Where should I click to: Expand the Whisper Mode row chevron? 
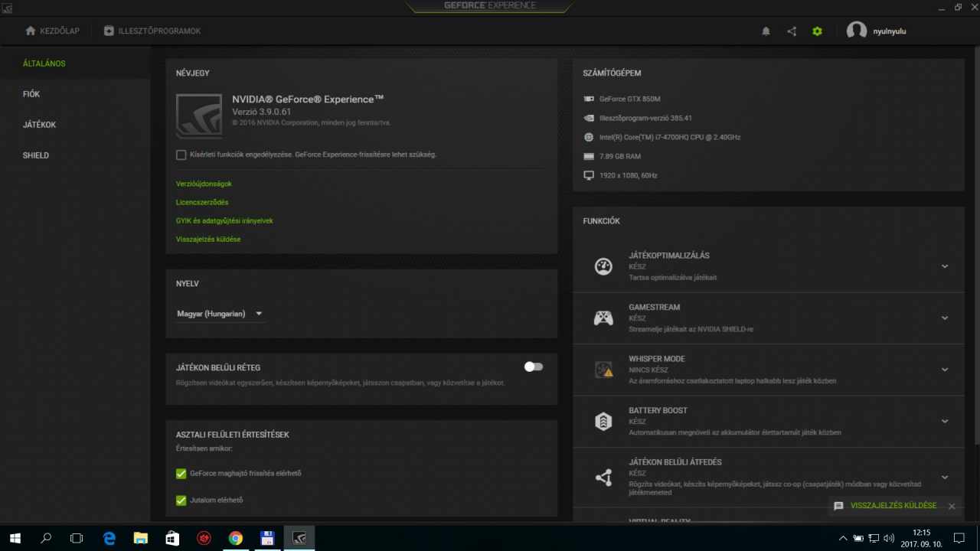point(945,370)
